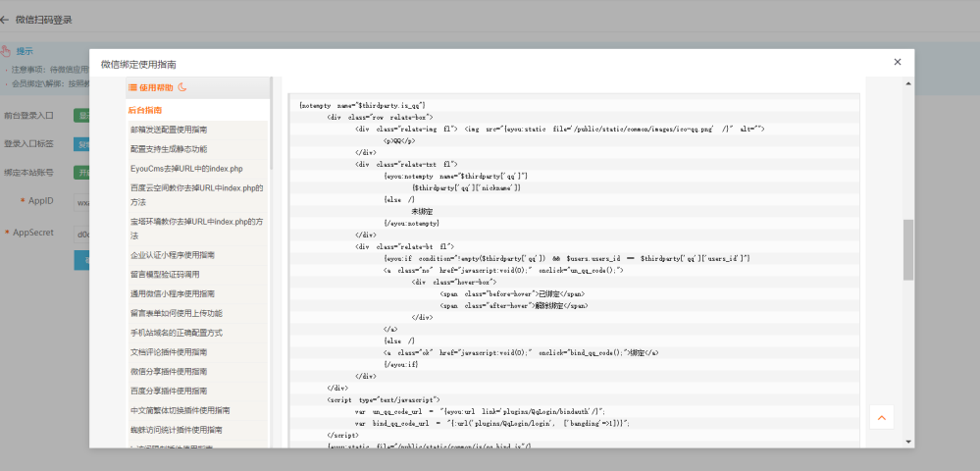Click the code span containing 已绑定
This screenshot has height=471, width=980.
[512, 293]
